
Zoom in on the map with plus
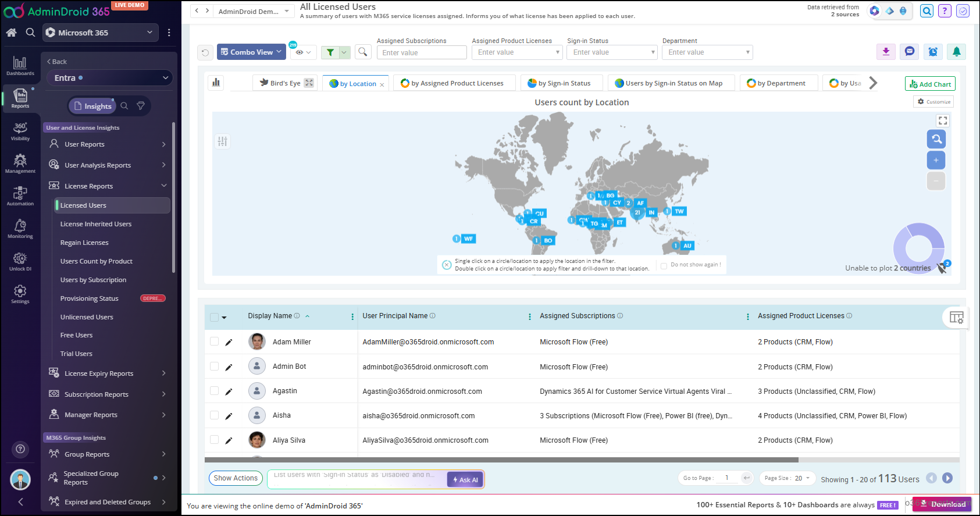pyautogui.click(x=936, y=160)
